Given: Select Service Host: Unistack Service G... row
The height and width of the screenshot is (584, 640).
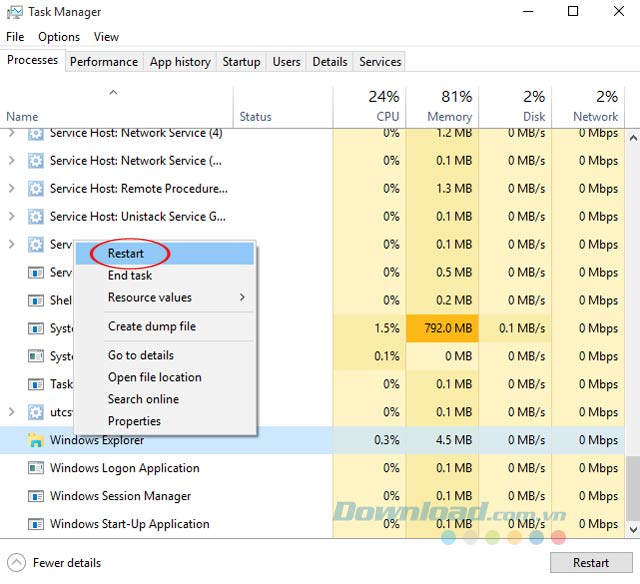Looking at the screenshot, I should click(312, 216).
